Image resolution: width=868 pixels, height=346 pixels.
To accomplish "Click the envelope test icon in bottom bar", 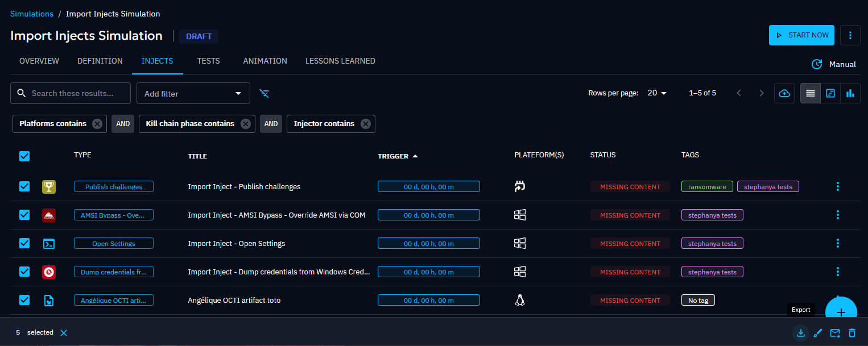I will [835, 333].
